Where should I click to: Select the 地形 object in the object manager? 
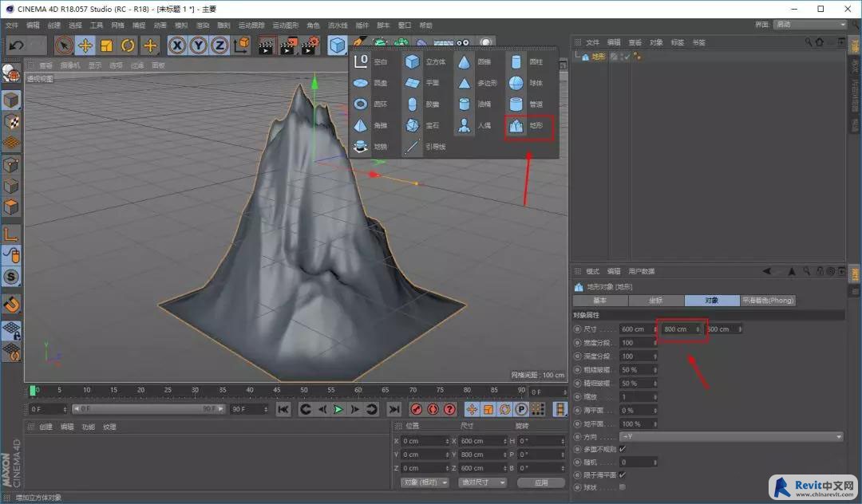(598, 57)
